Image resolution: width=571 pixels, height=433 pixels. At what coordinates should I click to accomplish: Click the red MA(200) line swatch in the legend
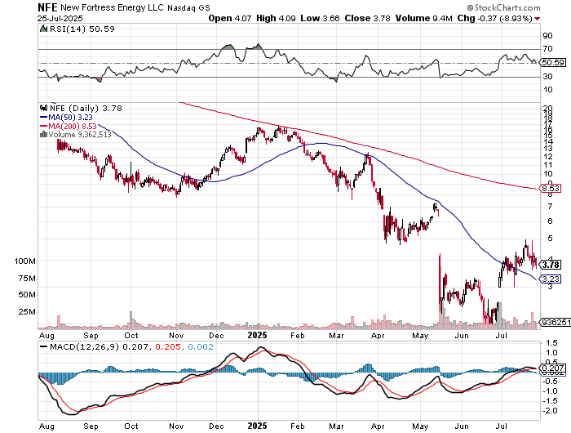tap(43, 126)
